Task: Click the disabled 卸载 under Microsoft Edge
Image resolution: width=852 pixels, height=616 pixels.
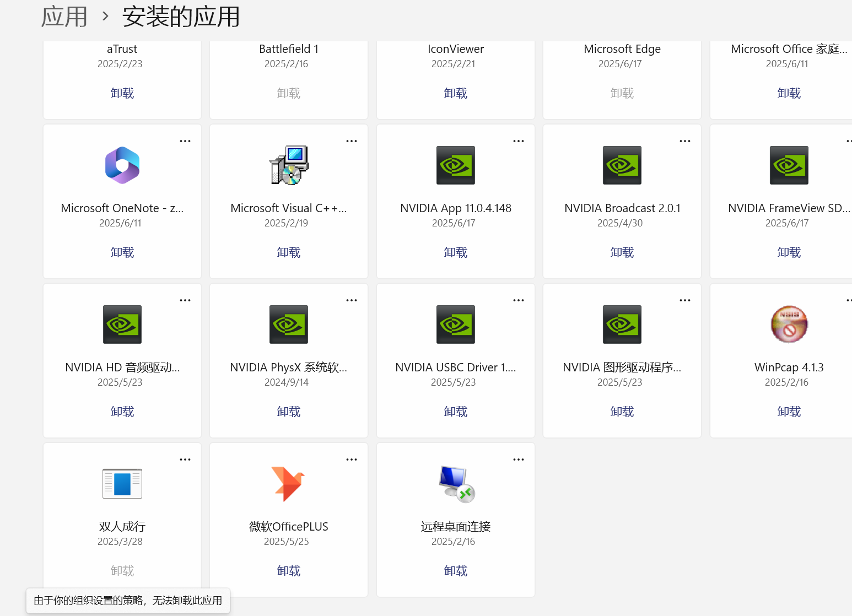Action: point(622,93)
